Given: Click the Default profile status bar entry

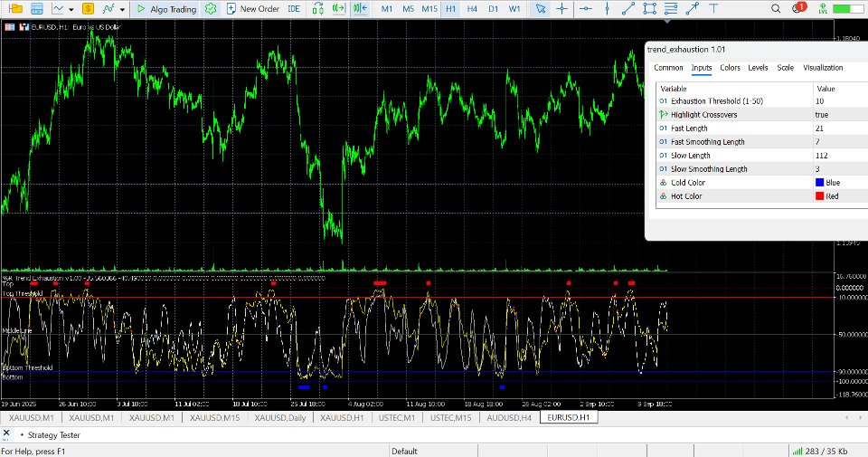Looking at the screenshot, I should coord(405,451).
